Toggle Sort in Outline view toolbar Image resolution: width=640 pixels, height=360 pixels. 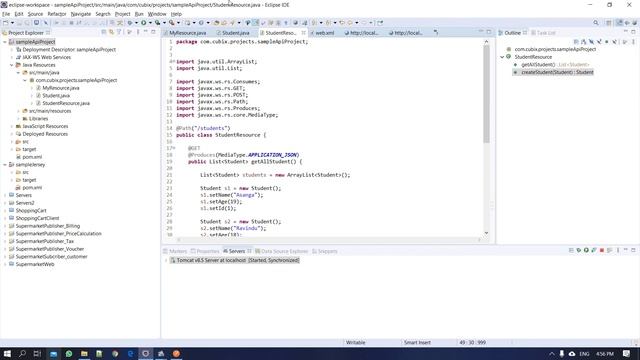tap(583, 42)
